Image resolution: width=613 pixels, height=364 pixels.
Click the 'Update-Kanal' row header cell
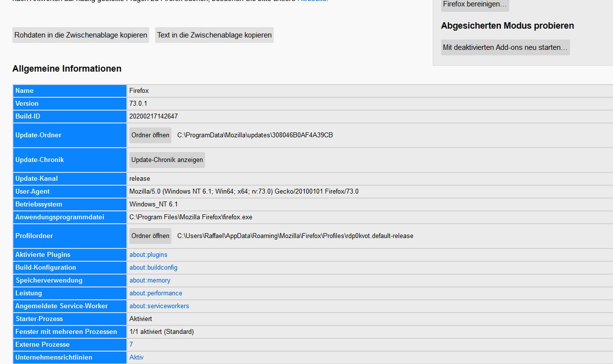click(70, 178)
